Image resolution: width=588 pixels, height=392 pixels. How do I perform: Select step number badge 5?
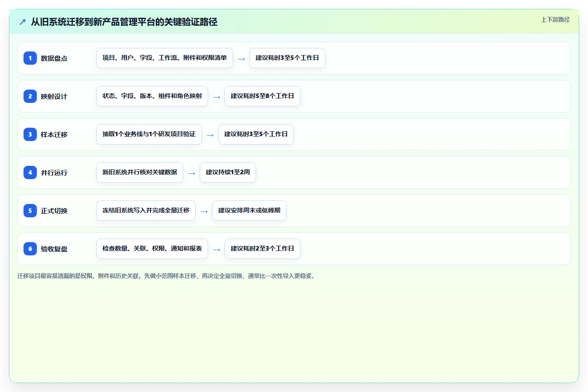click(30, 211)
